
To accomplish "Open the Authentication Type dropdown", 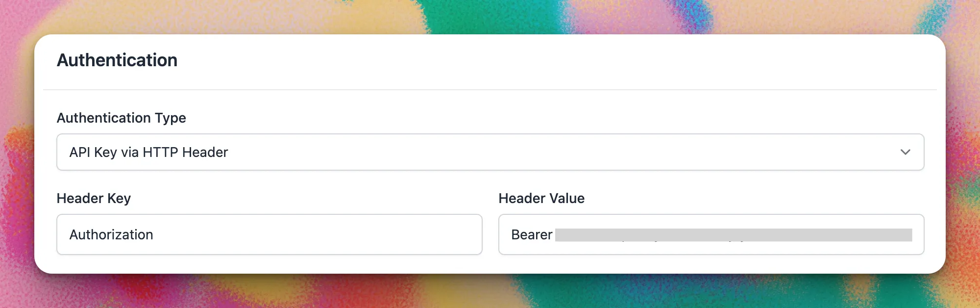I will click(x=490, y=152).
